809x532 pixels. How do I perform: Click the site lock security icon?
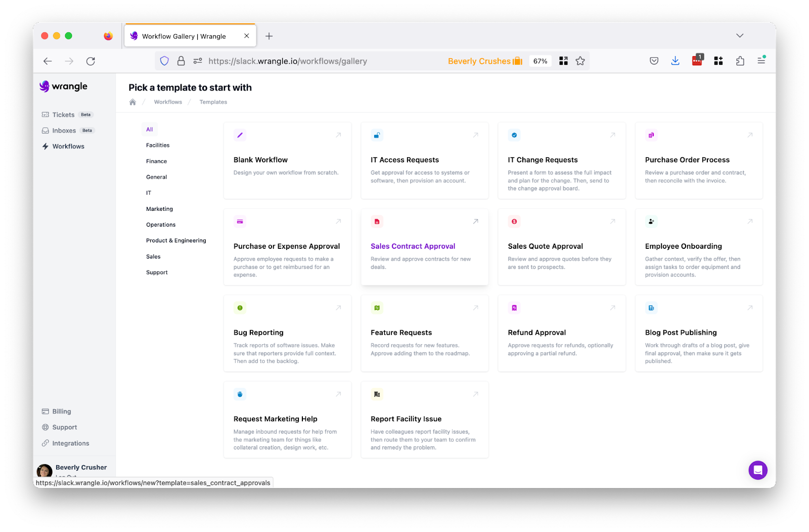(181, 61)
